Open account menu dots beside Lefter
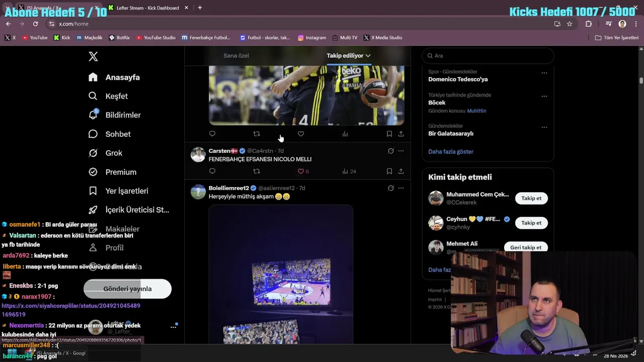Viewport: 644px width, 362px height. [173, 327]
